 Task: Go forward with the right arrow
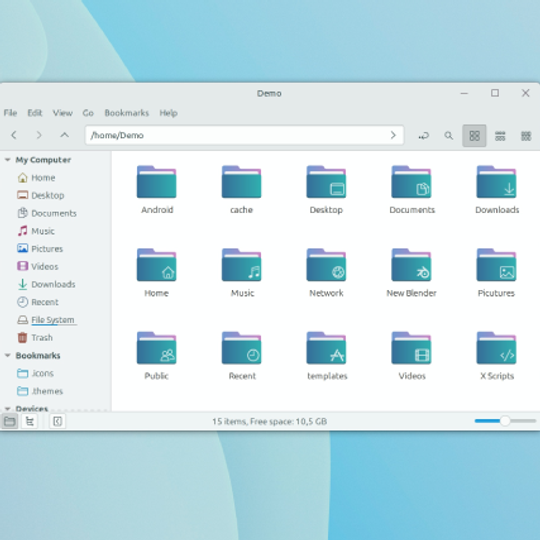click(x=39, y=135)
